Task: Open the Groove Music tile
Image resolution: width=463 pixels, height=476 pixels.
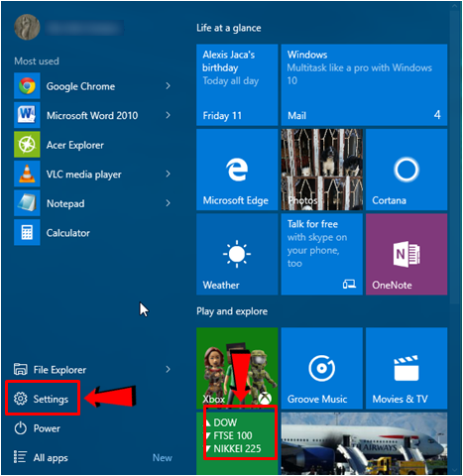Action: click(322, 368)
